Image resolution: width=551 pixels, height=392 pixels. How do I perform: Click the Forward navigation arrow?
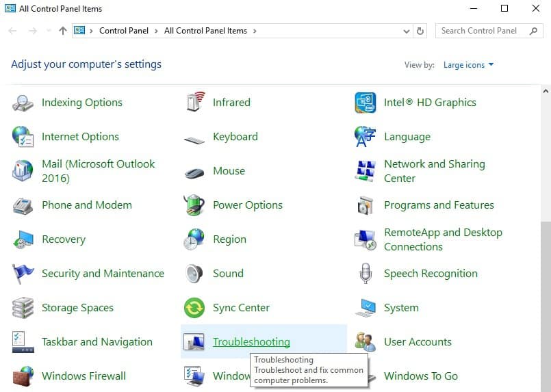(33, 31)
